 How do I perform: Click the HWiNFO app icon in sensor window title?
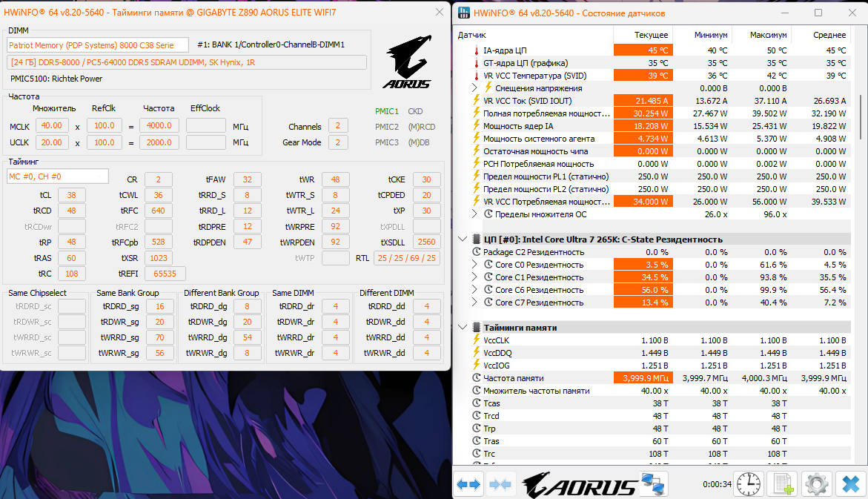pyautogui.click(x=464, y=13)
